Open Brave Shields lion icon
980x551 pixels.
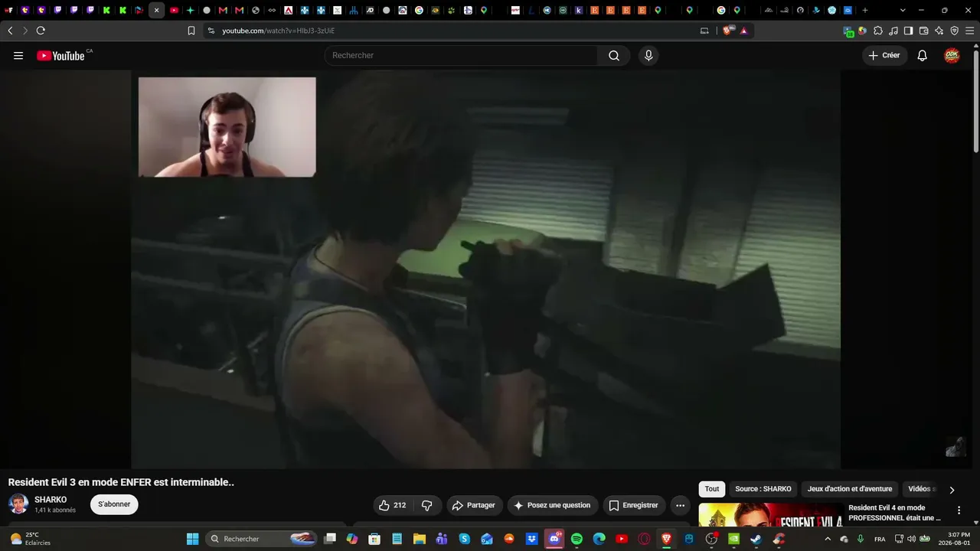[727, 31]
